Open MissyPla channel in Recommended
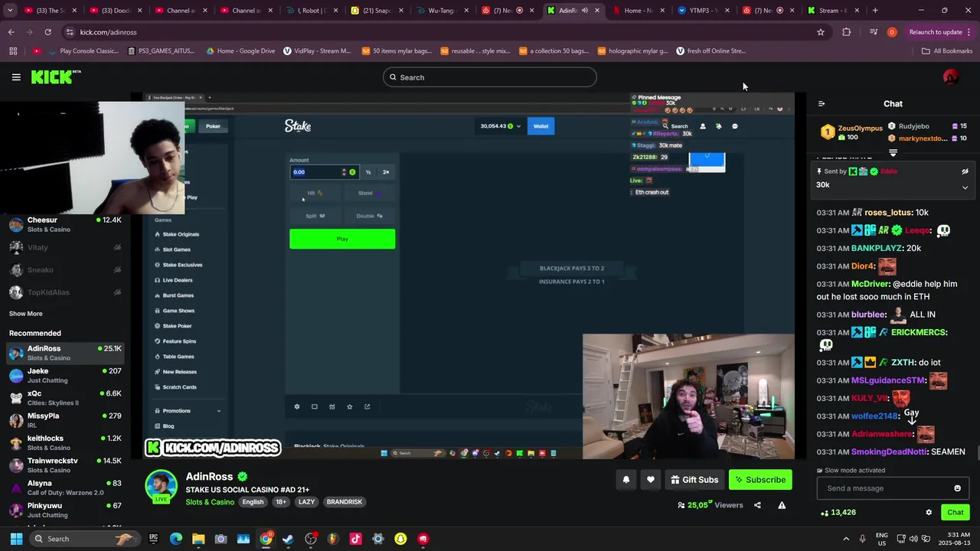Viewport: 980px width, 551px height. coord(65,420)
